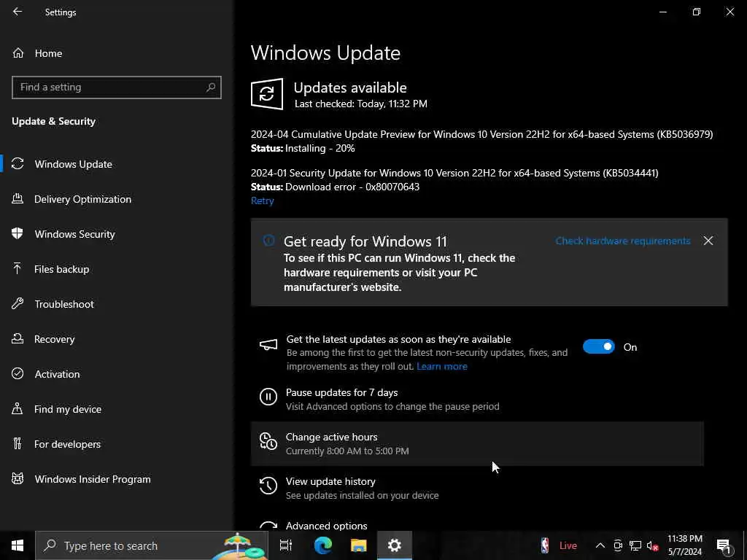The height and width of the screenshot is (560, 747).
Task: Click the muted speaker volume icon
Action: tap(653, 545)
